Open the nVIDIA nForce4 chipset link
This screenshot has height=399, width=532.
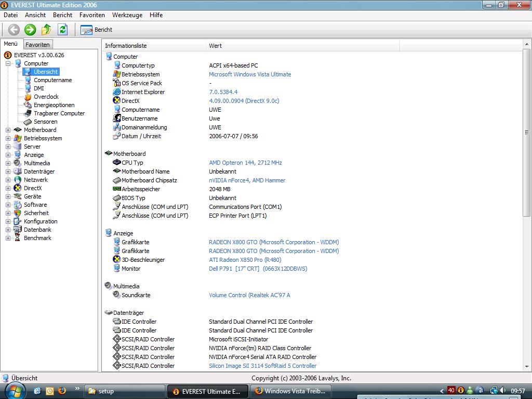(247, 180)
